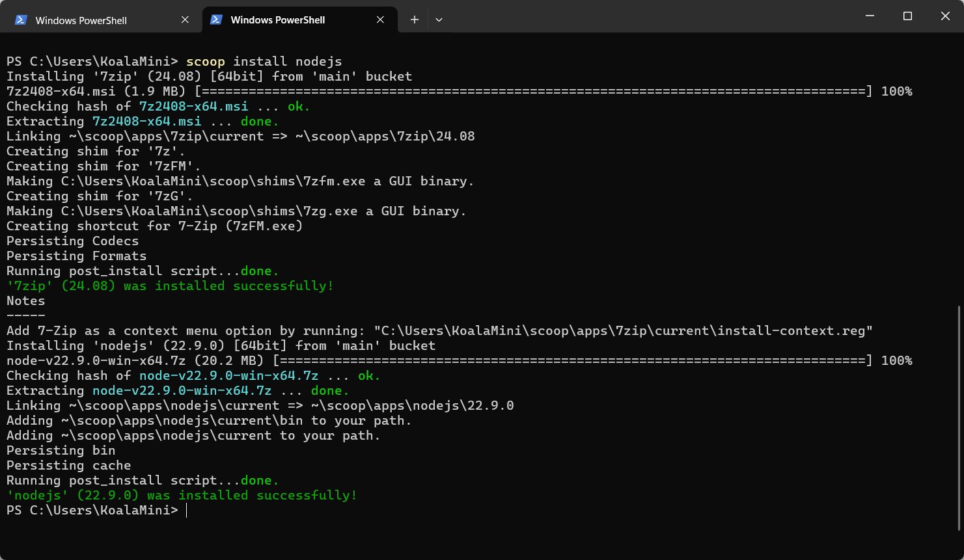The width and height of the screenshot is (964, 560).
Task: Close the active second PowerShell tab
Action: (x=380, y=20)
